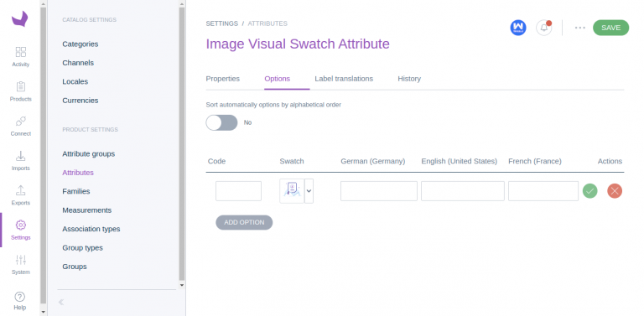Click the Code column header
This screenshot has height=316, width=644.
pos(217,161)
